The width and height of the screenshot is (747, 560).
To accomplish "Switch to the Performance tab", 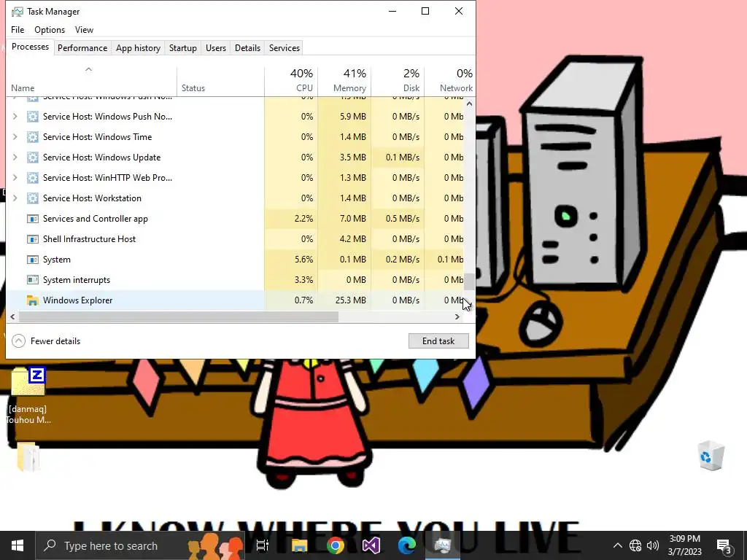I will tap(82, 48).
